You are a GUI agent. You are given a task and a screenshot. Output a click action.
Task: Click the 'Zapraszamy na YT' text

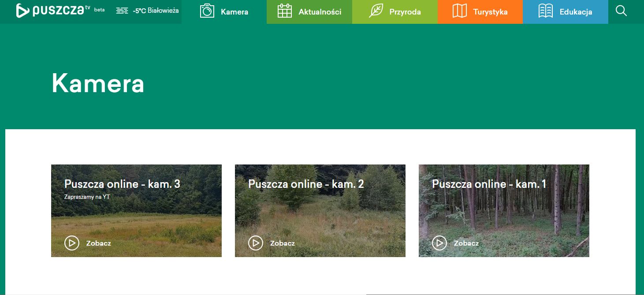pos(87,197)
